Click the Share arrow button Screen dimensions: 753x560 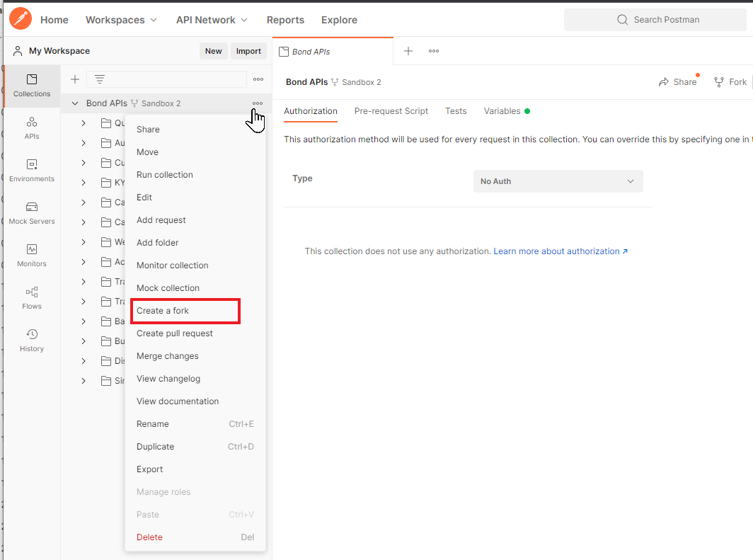click(x=677, y=82)
